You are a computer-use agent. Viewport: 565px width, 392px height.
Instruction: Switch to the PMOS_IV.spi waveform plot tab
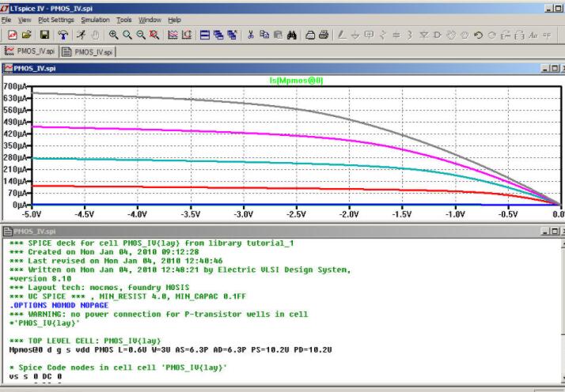(x=31, y=52)
